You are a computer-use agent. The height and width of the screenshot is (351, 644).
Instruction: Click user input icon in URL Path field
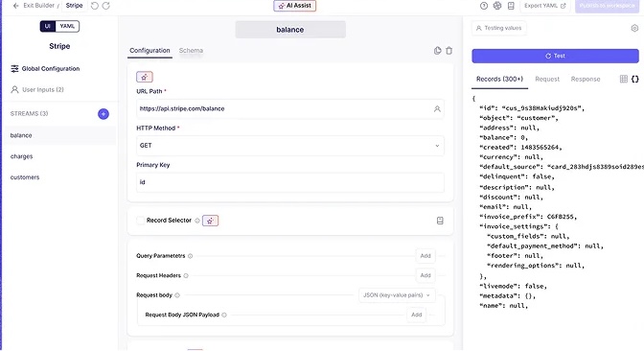pos(437,109)
